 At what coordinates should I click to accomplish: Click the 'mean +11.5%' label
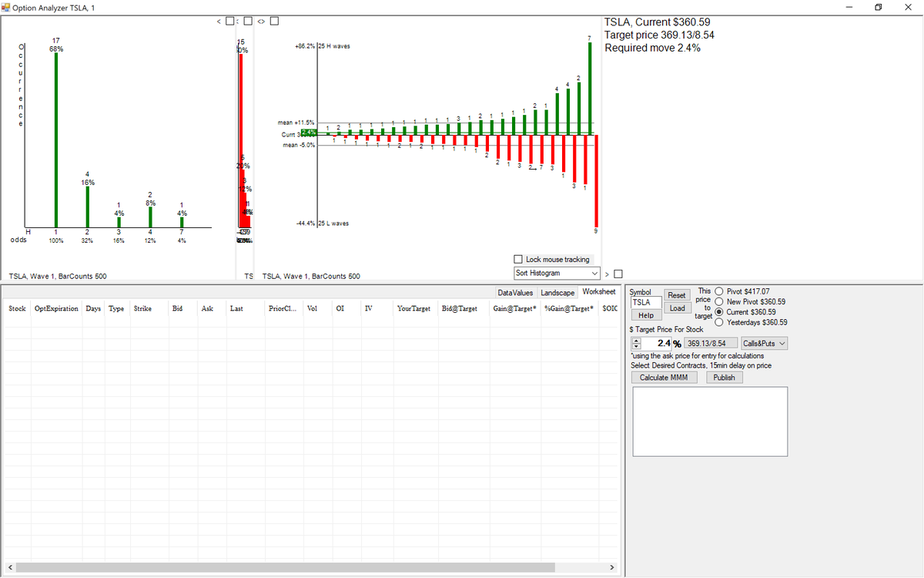(296, 123)
